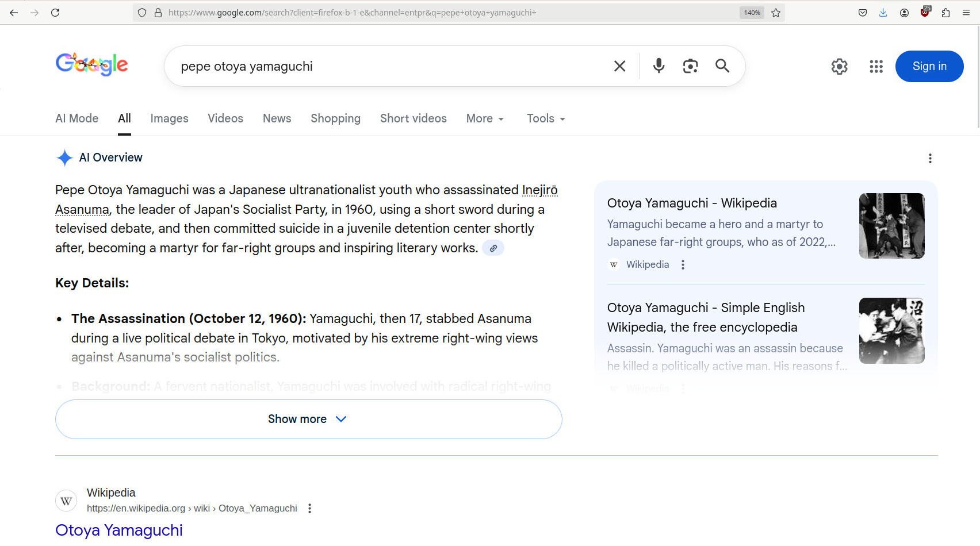Screen dimensions: 980x546
Task: Switch to AI Mode tab
Action: tap(77, 118)
